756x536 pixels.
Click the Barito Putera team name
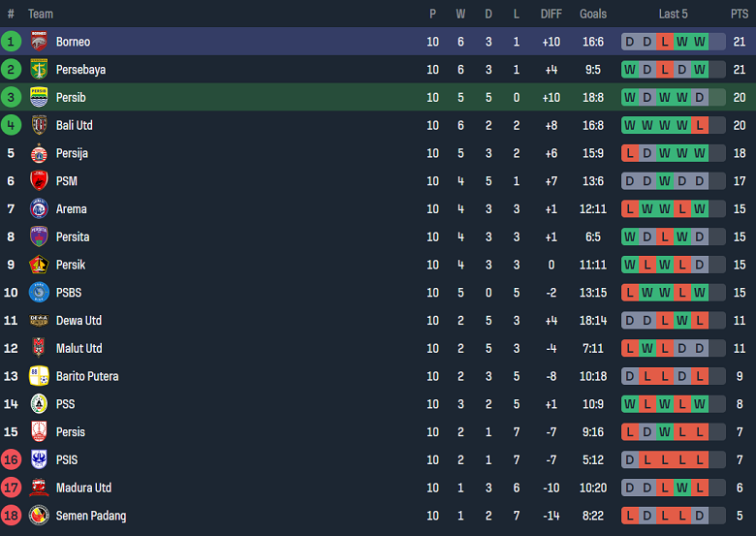[87, 376]
